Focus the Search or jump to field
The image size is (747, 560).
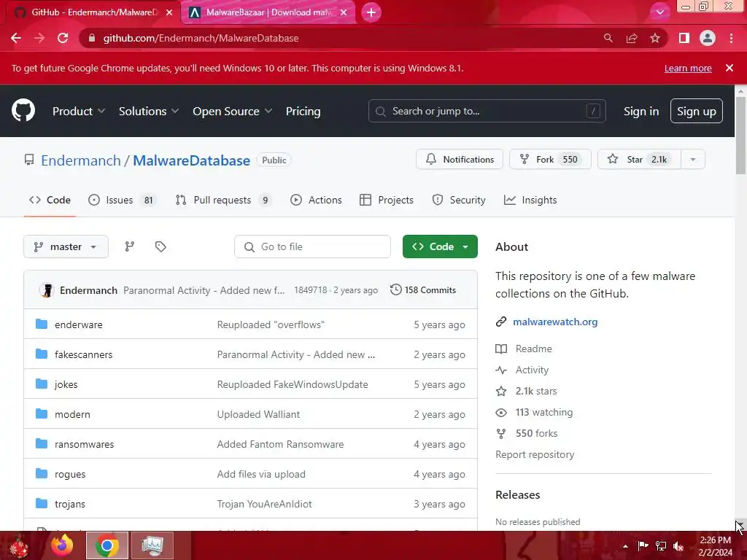[487, 111]
